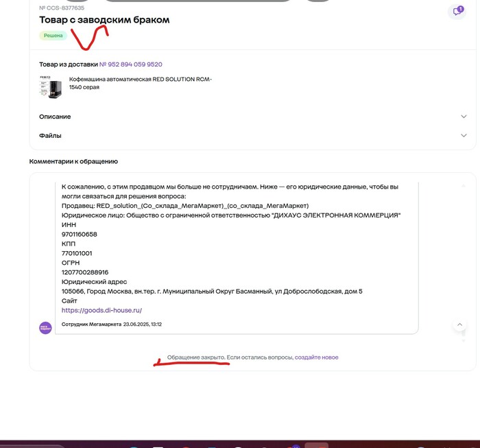Click the INN number 9701160658 in the comment
The height and width of the screenshot is (448, 480).
[x=80, y=234]
